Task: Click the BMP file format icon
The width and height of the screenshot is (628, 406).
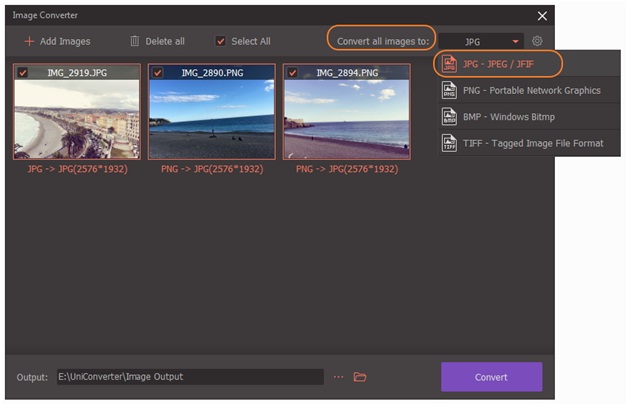Action: 449,117
